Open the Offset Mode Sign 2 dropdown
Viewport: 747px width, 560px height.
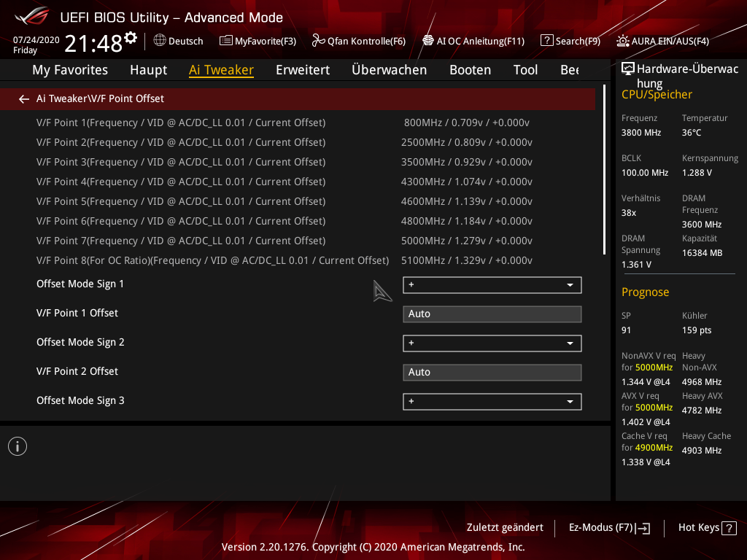click(492, 343)
